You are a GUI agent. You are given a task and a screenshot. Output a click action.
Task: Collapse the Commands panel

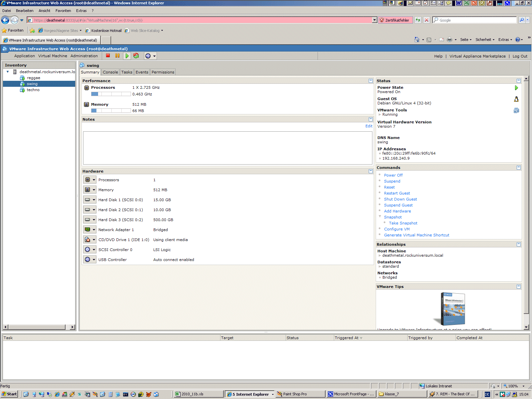tap(519, 168)
